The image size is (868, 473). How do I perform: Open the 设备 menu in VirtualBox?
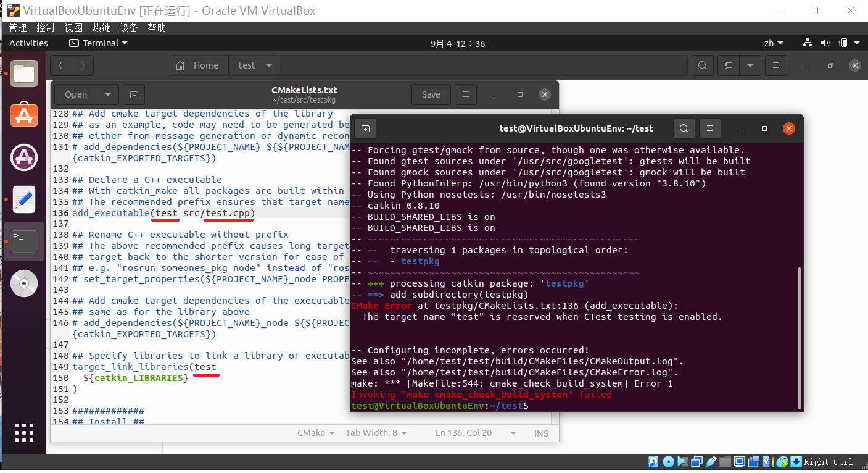(x=129, y=28)
